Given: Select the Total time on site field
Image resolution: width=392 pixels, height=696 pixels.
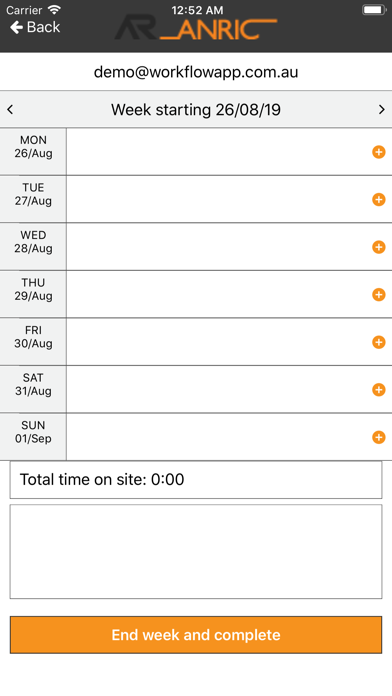Looking at the screenshot, I should pos(196,480).
